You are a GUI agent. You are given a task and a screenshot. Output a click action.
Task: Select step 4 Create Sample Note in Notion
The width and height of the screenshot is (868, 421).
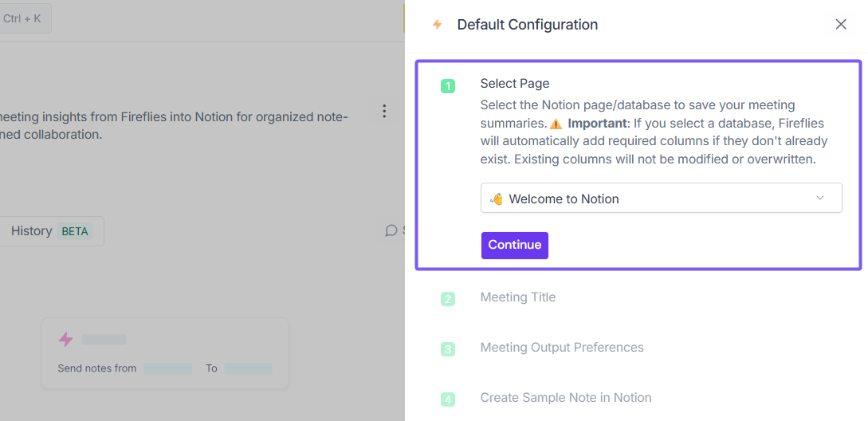click(566, 398)
